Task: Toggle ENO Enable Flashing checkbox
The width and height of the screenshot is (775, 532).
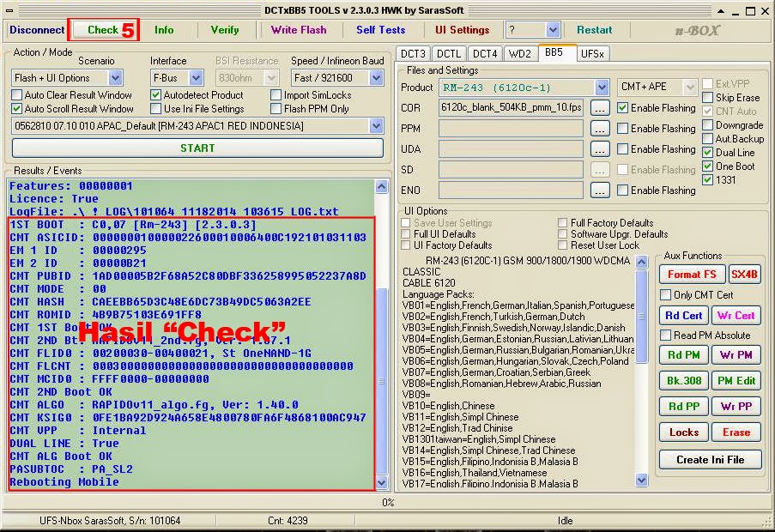Action: [623, 190]
